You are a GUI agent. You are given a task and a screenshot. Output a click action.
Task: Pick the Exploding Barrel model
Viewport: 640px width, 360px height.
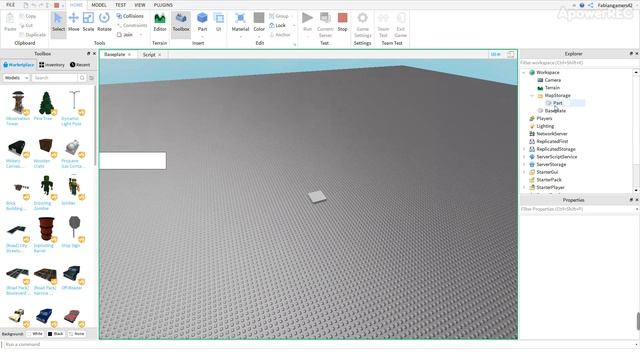[45, 234]
